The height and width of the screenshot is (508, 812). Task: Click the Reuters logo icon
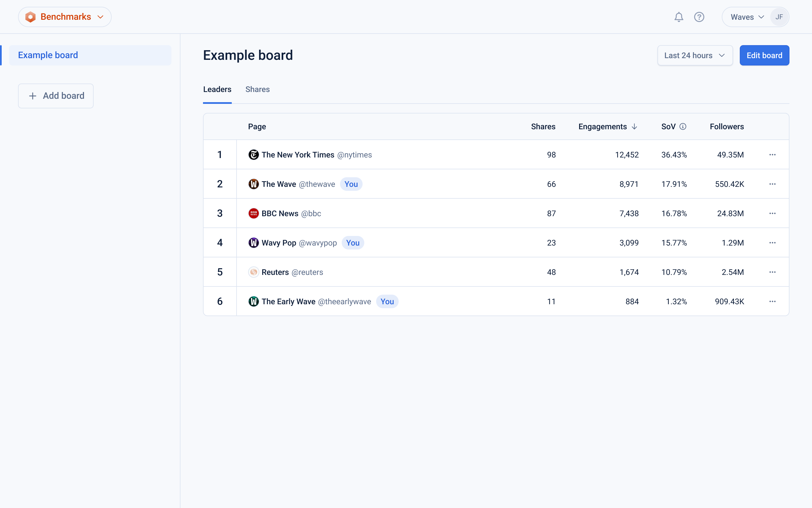click(x=253, y=272)
